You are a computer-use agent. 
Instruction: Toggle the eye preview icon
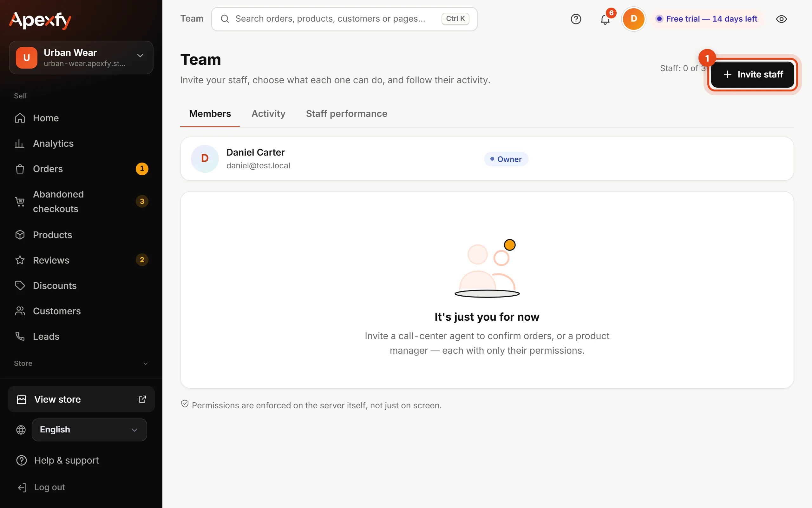point(782,19)
